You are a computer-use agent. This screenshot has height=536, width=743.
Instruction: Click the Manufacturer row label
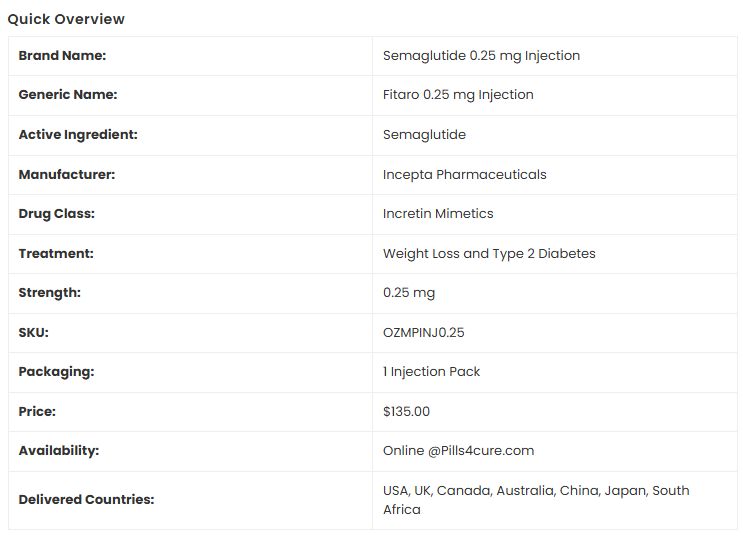[x=67, y=175]
